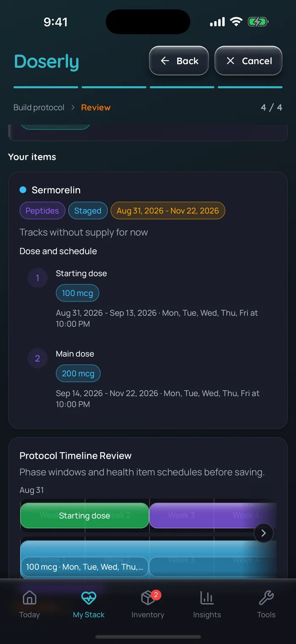Open the Tools wrench icon
296x644 pixels.
266,598
